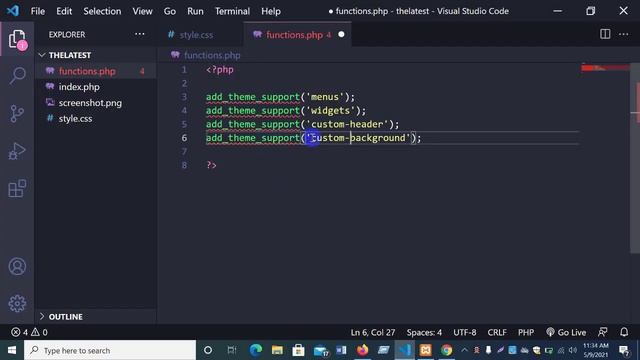
Task: Open the Explorer view in activity bar
Action: tap(17, 39)
